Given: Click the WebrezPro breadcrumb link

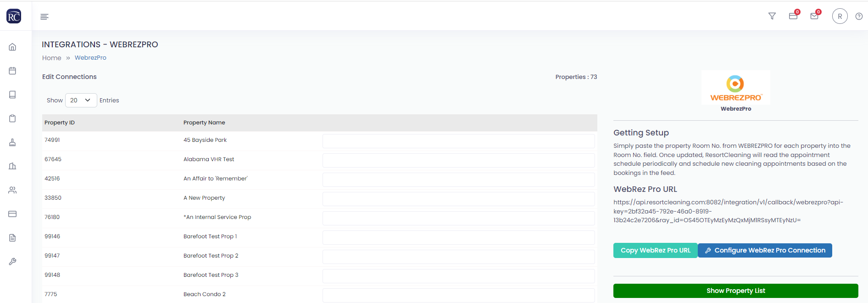Looking at the screenshot, I should click(x=90, y=58).
